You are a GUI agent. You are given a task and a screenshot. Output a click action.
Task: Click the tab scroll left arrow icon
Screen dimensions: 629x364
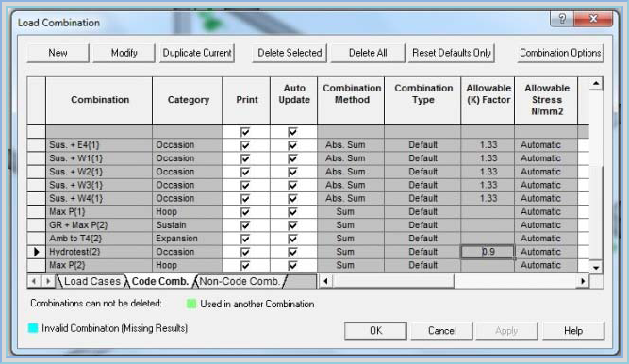pyautogui.click(x=34, y=281)
